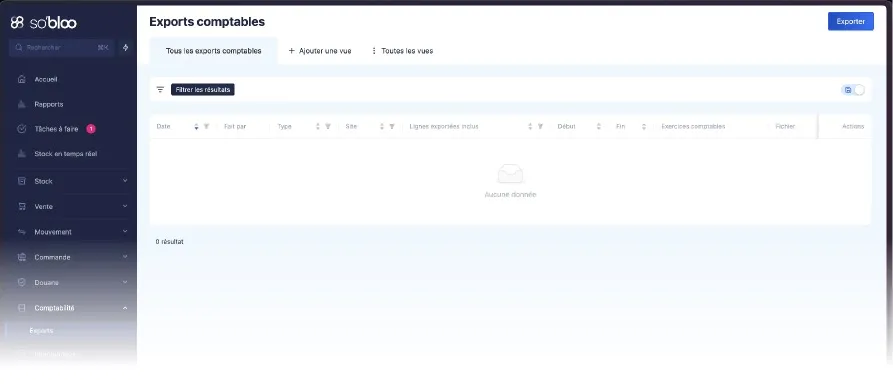The image size is (893, 387).
Task: Sort by Date column arrows
Action: [196, 126]
